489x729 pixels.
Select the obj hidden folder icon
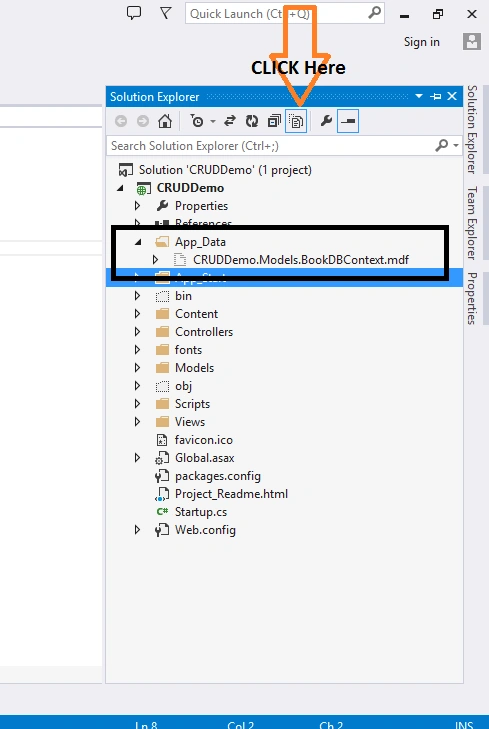[162, 386]
